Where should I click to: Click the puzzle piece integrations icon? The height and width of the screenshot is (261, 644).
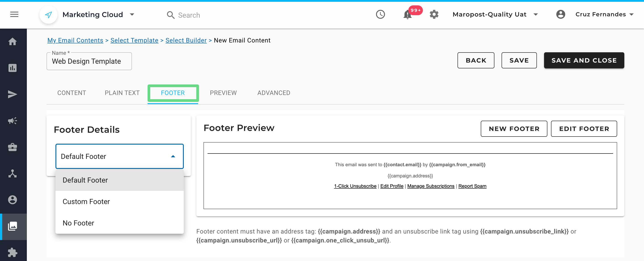(13, 253)
